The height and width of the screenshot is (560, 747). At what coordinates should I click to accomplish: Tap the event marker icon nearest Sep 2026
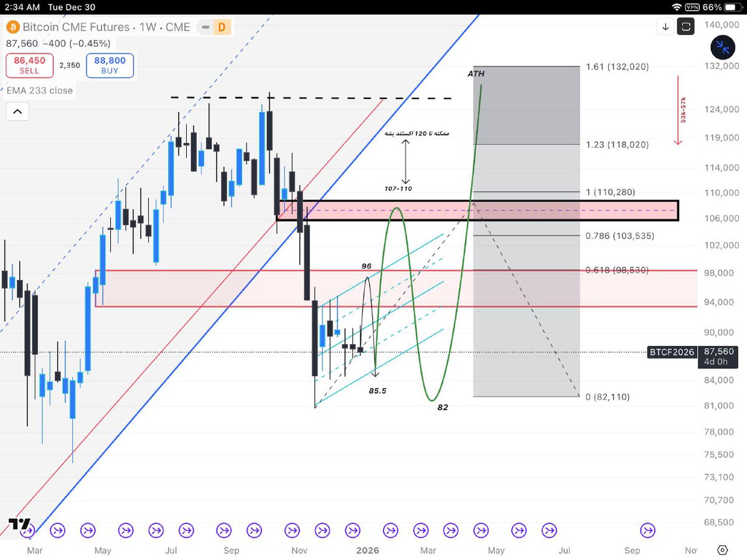[x=647, y=530]
